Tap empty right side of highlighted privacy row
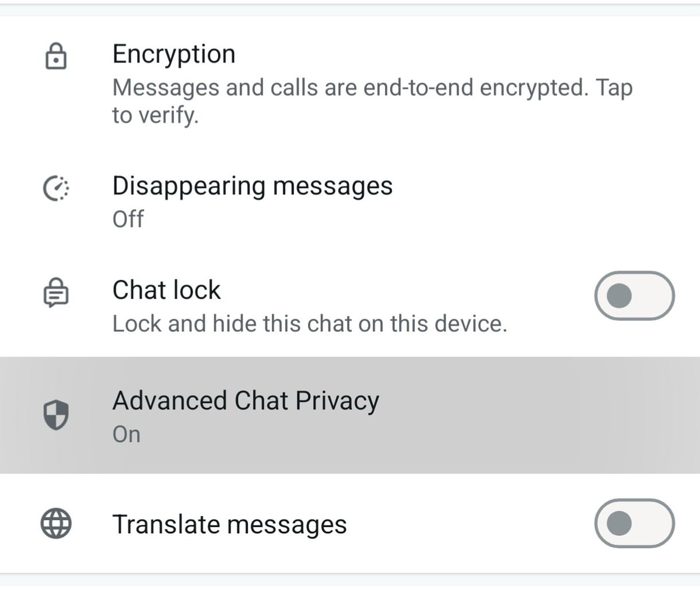The image size is (700, 589). pyautogui.click(x=554, y=415)
